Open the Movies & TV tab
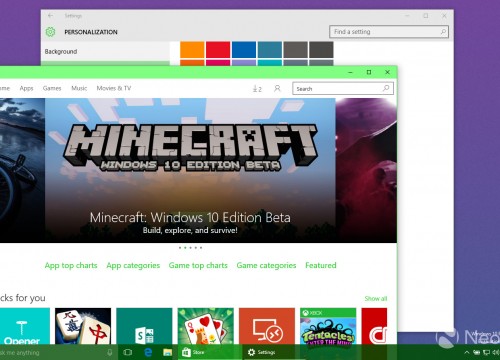Screen dimensions: 500x360 coord(114,88)
